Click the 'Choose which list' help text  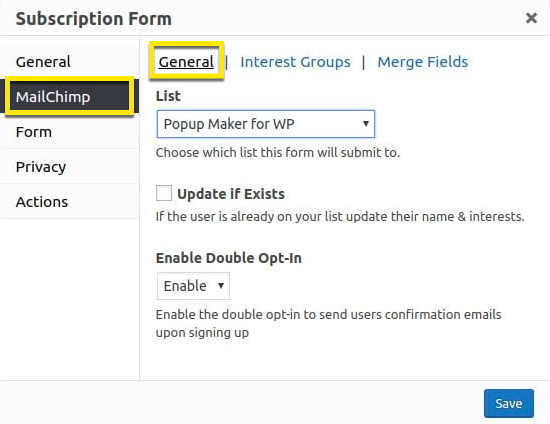tap(278, 153)
